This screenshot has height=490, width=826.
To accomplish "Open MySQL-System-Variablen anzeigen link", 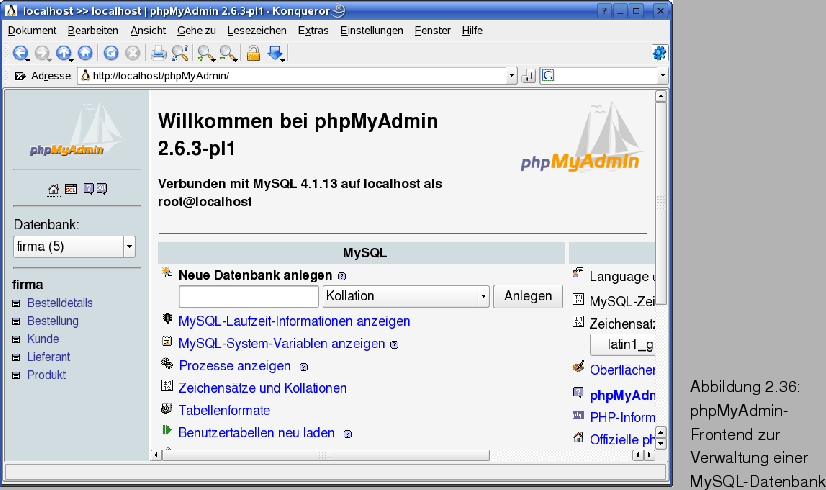I will point(281,344).
